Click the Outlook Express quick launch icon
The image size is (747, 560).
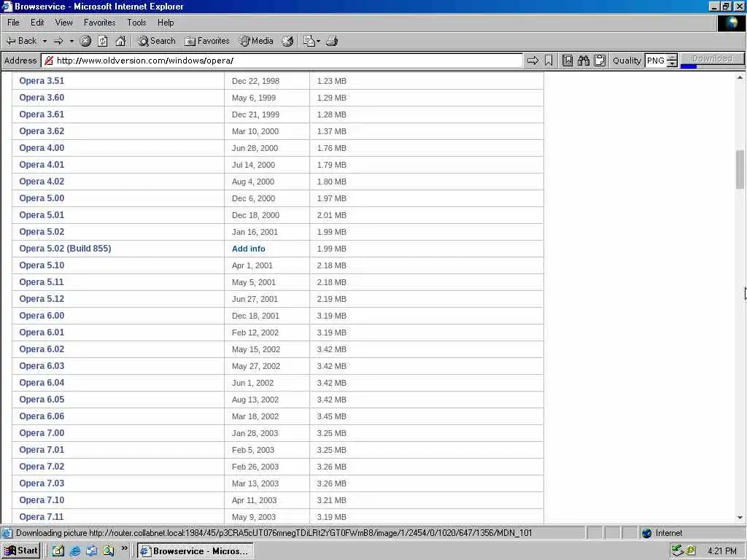[91, 551]
